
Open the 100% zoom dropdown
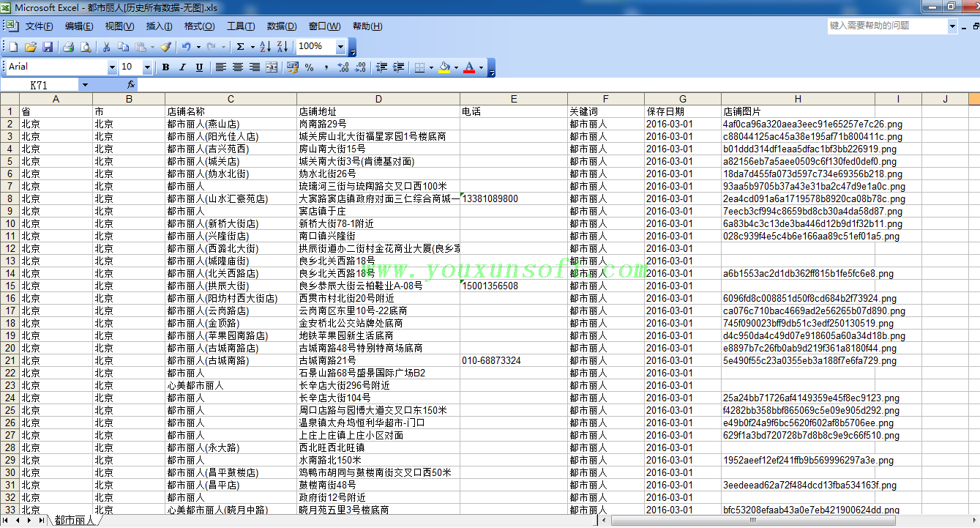point(340,47)
